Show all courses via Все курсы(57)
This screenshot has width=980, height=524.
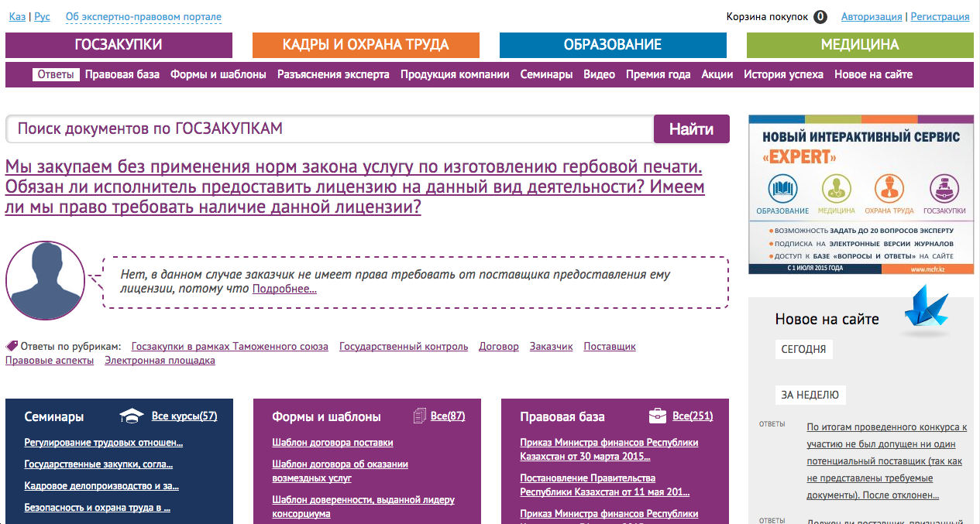tap(184, 416)
